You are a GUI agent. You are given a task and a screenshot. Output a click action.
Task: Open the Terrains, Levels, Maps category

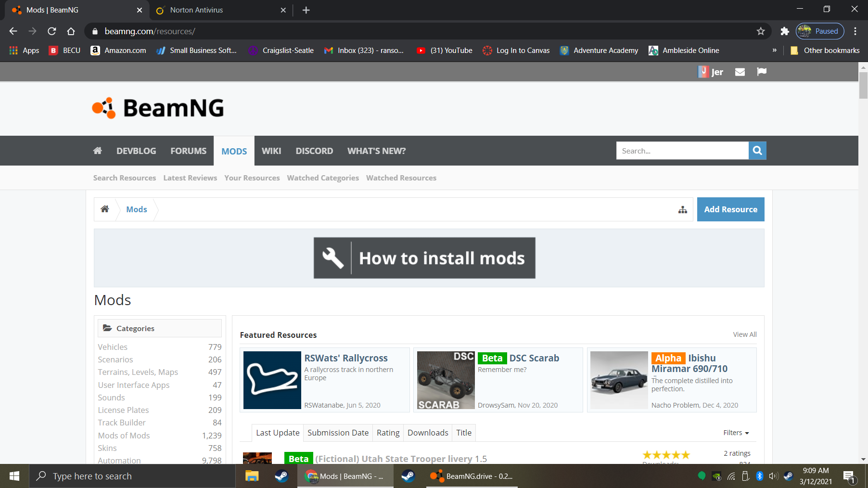138,372
